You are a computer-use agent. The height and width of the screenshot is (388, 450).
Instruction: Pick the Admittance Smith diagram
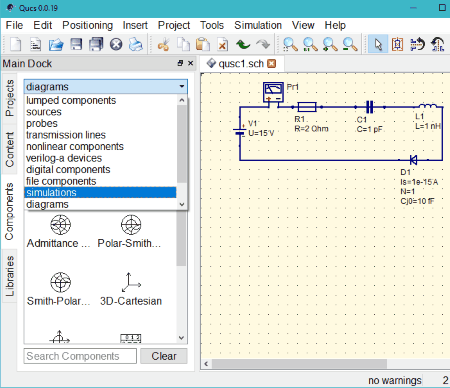(59, 232)
